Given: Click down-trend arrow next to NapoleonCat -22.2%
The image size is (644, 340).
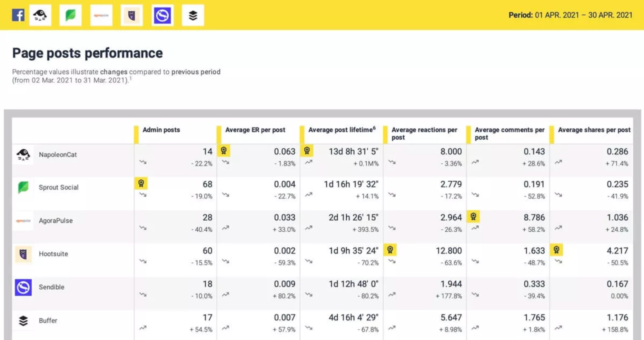Looking at the screenshot, I should 143,162.
